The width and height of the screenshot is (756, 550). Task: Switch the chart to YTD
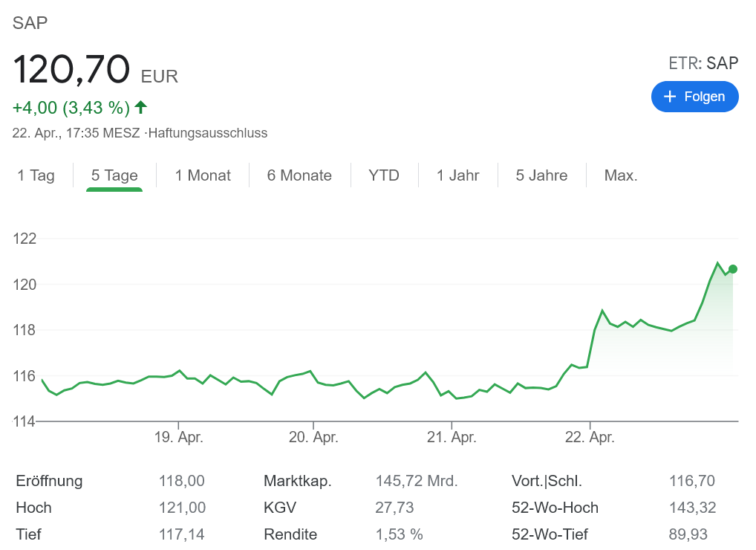[x=384, y=175]
